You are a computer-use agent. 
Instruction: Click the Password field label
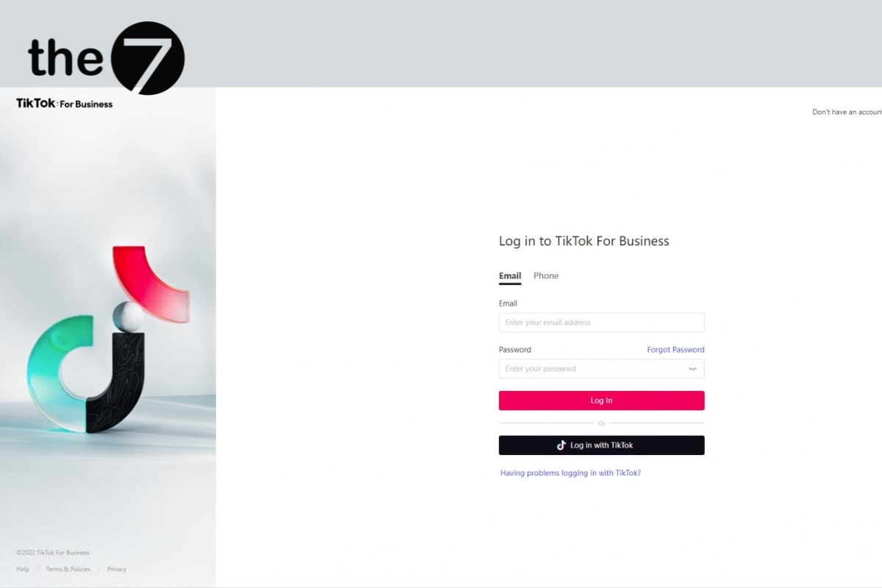coord(514,350)
